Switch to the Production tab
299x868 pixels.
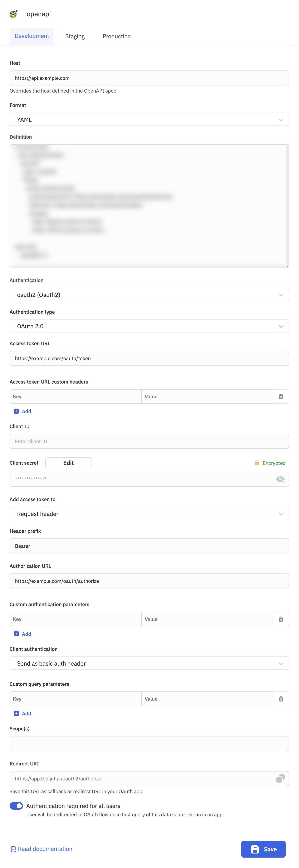pyautogui.click(x=116, y=36)
